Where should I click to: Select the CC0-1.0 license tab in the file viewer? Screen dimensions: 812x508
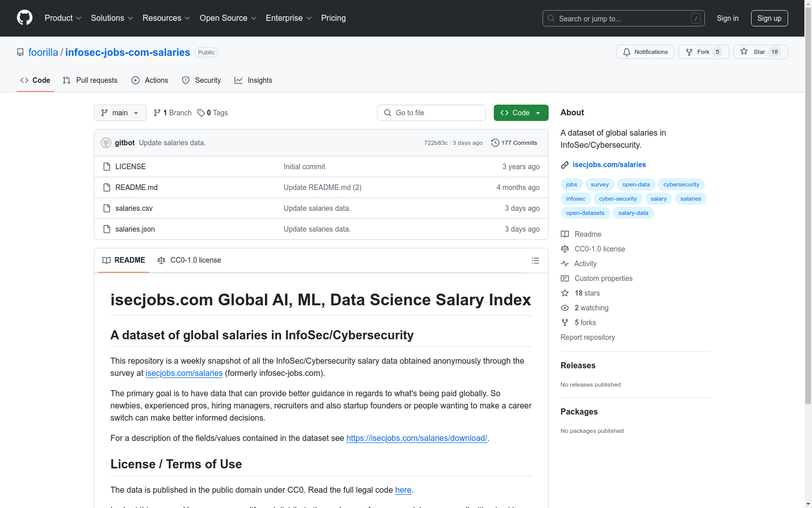pos(189,260)
